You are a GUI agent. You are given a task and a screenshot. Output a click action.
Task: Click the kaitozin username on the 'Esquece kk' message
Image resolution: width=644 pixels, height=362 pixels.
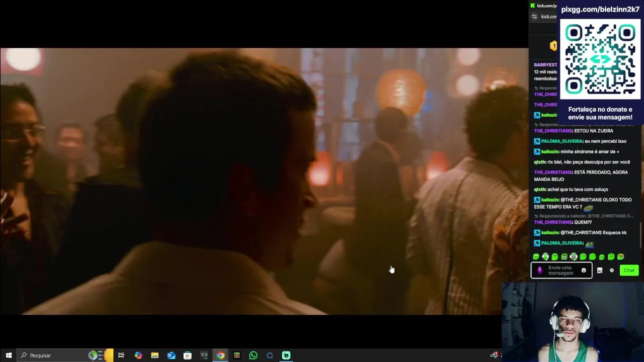[550, 233]
